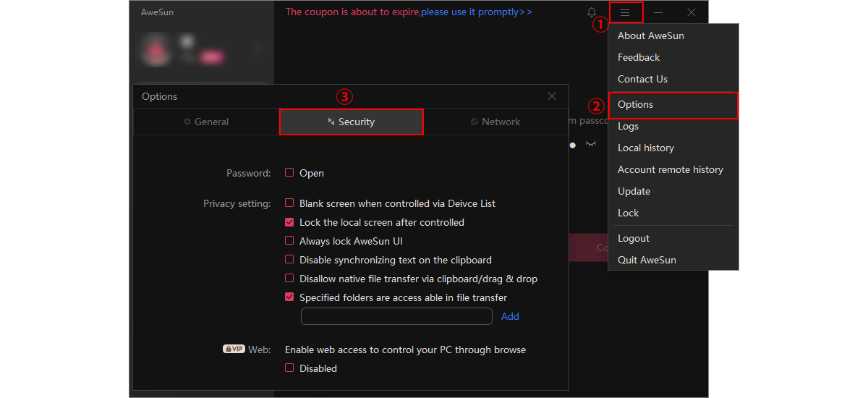
Task: Check Disallow native file transfer option
Action: [x=289, y=279]
